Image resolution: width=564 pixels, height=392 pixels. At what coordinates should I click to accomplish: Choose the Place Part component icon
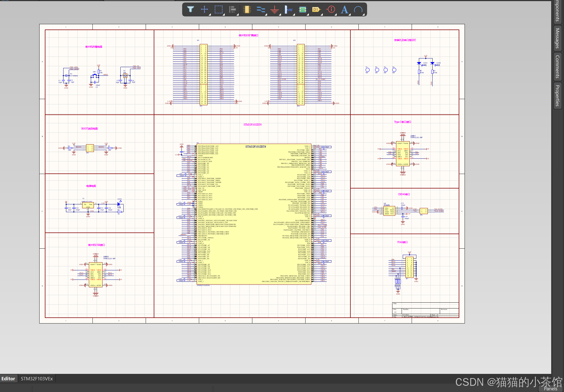point(247,9)
